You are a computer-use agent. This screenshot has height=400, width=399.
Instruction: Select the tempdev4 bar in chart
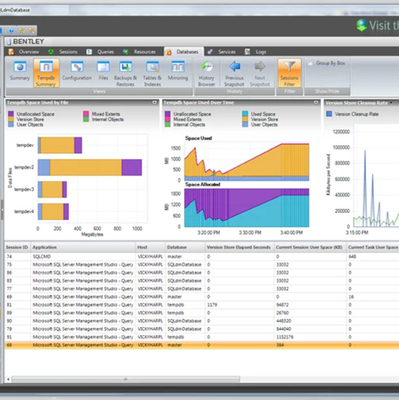tap(53, 211)
